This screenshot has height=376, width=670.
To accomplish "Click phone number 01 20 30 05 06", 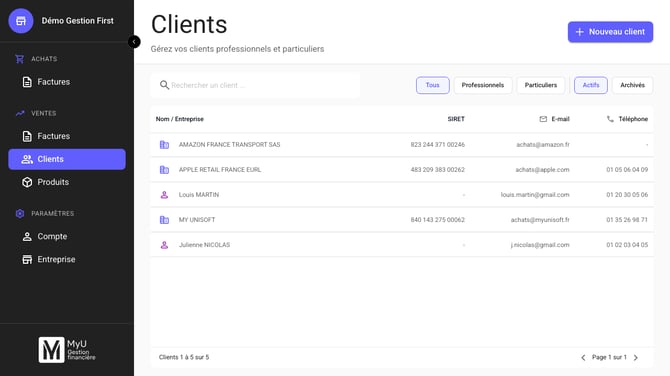I will (x=627, y=195).
